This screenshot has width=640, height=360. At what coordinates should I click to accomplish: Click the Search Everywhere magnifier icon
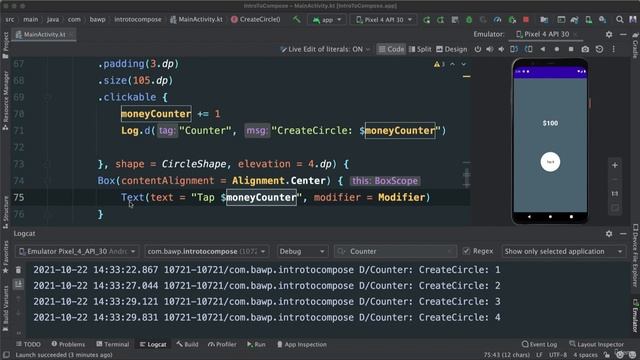pos(620,19)
